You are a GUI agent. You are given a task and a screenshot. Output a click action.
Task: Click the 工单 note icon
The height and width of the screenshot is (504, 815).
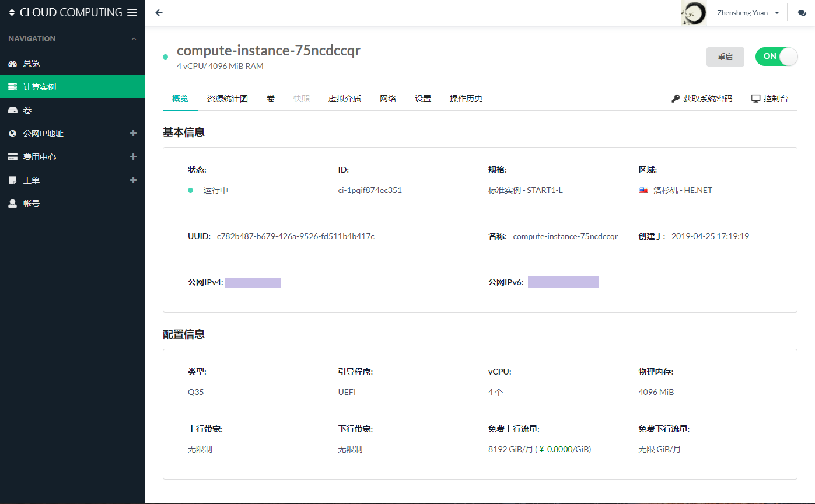point(13,180)
